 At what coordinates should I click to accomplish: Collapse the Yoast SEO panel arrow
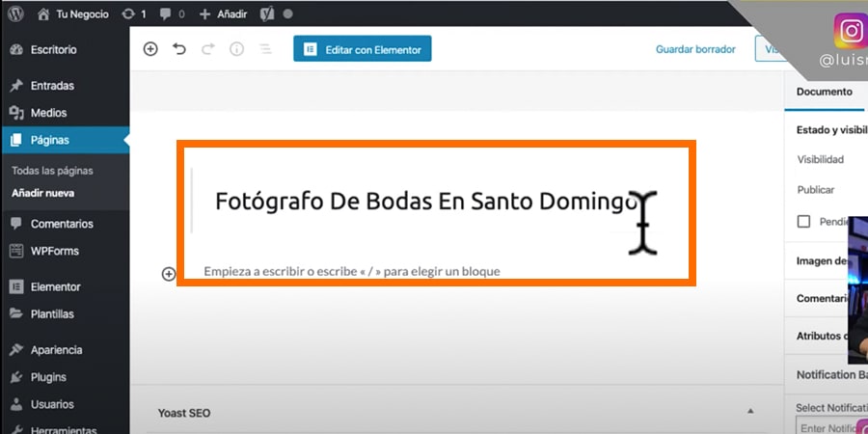click(x=750, y=412)
